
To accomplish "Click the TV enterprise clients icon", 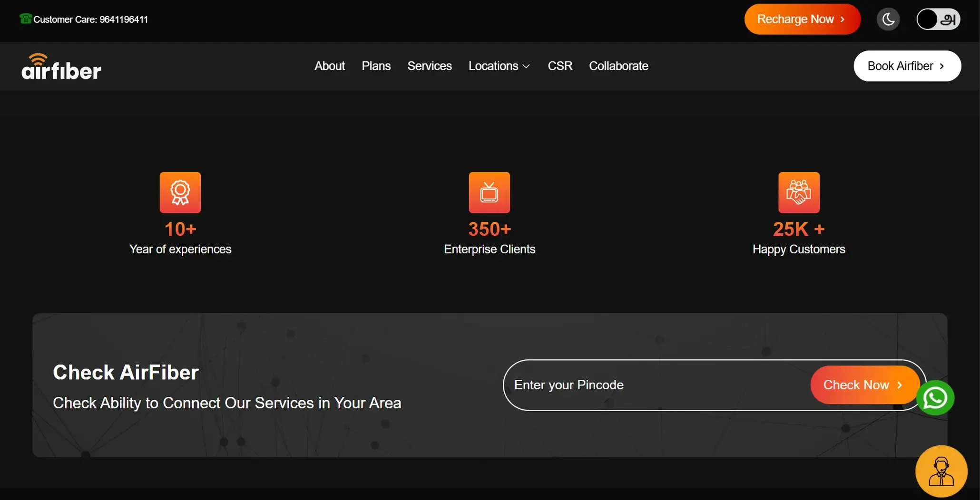I will [490, 192].
